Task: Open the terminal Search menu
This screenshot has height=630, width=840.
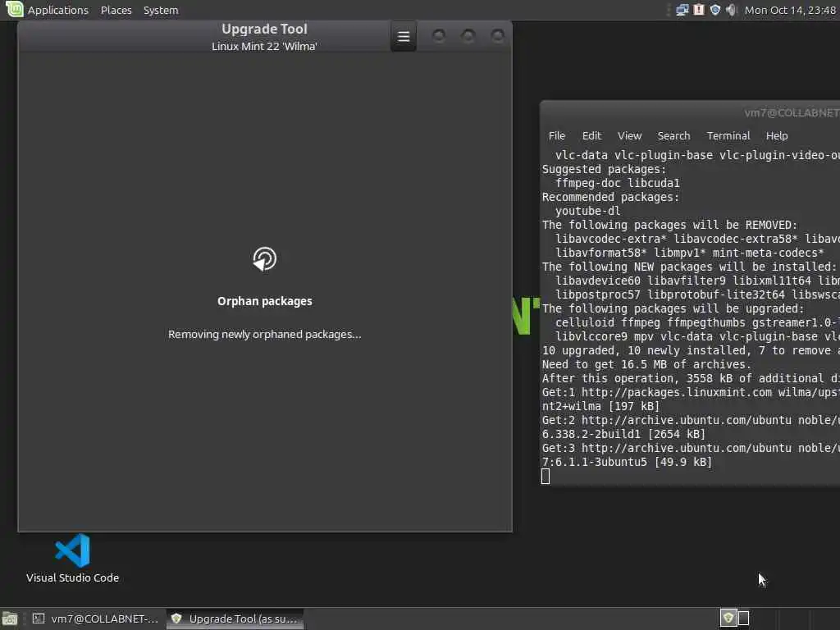Action: pos(674,135)
